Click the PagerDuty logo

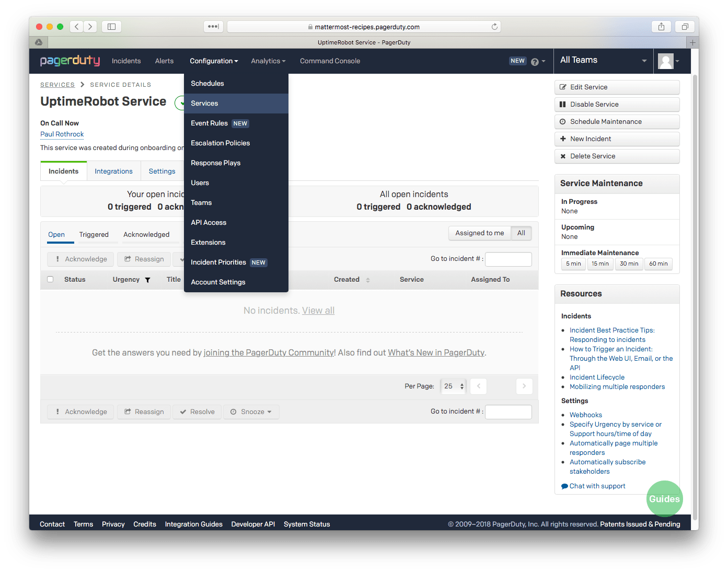[x=70, y=61]
